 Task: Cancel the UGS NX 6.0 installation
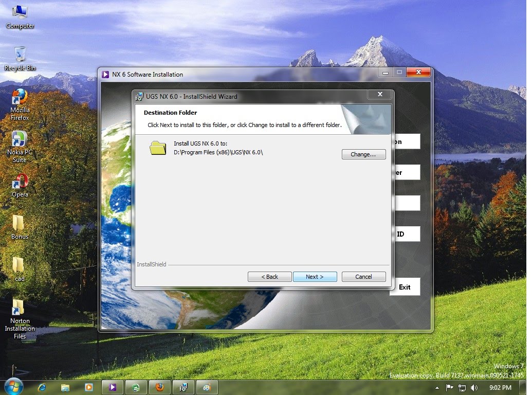tap(363, 276)
